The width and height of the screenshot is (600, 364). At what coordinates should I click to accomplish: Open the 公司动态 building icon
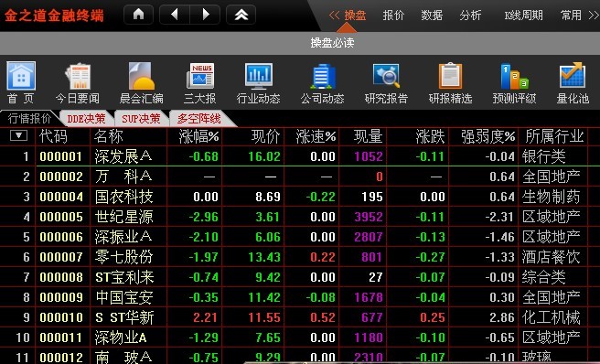pos(323,76)
